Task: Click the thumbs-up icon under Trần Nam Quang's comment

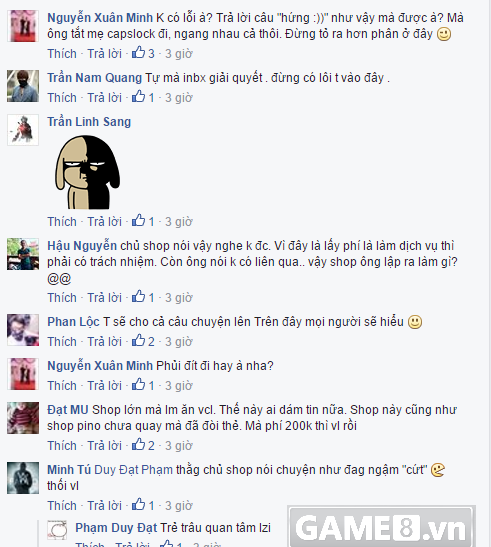Action: (x=139, y=97)
